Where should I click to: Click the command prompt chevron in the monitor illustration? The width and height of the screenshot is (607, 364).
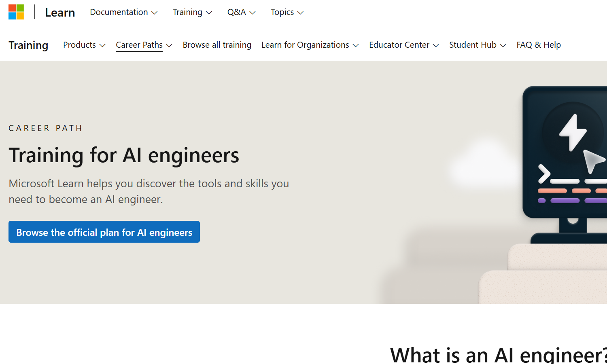(544, 174)
